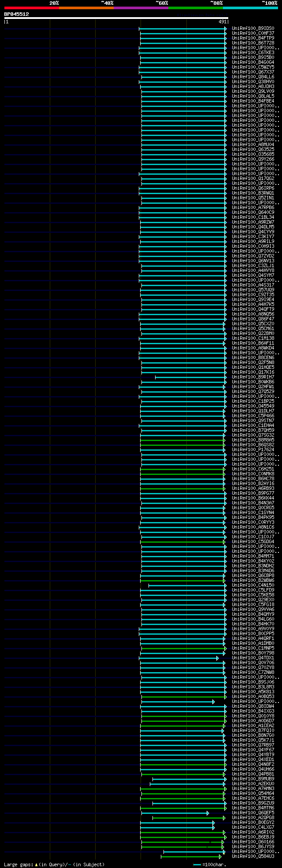Select the UniRef100_A7RPB6 entry
The width and height of the screenshot is (282, 868).
(x=253, y=208)
